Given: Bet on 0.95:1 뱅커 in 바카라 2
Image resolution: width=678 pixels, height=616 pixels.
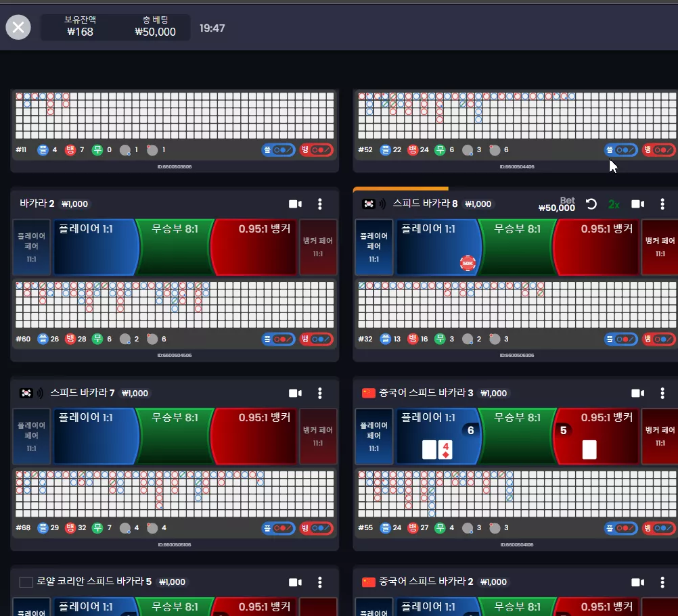Looking at the screenshot, I should coord(254,247).
